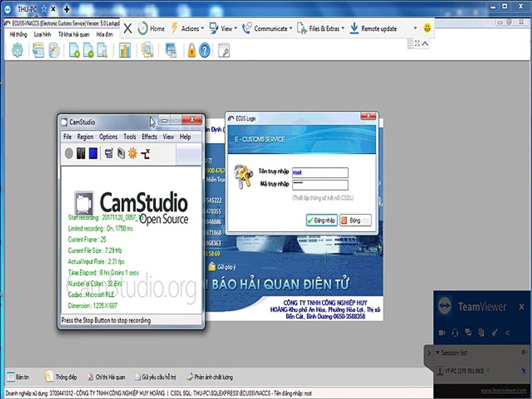Image resolution: width=532 pixels, height=399 pixels.
Task: Collapse the TeamViewer panel with double chevron
Action: [x=508, y=333]
